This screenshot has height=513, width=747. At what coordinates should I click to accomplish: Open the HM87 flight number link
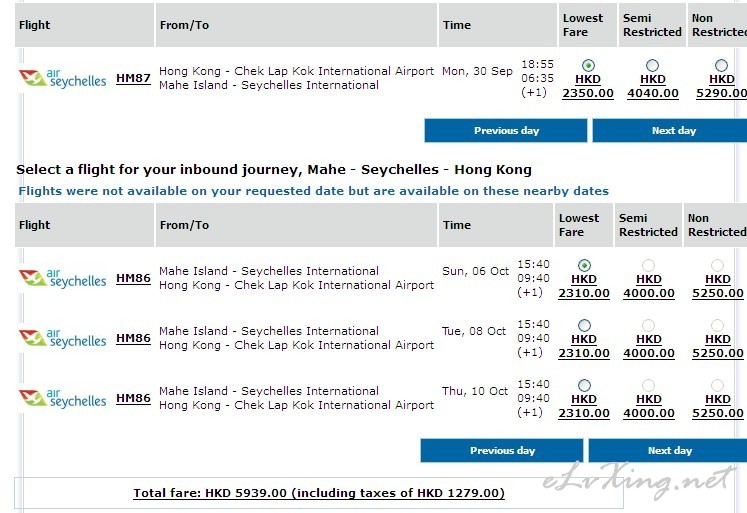point(133,78)
